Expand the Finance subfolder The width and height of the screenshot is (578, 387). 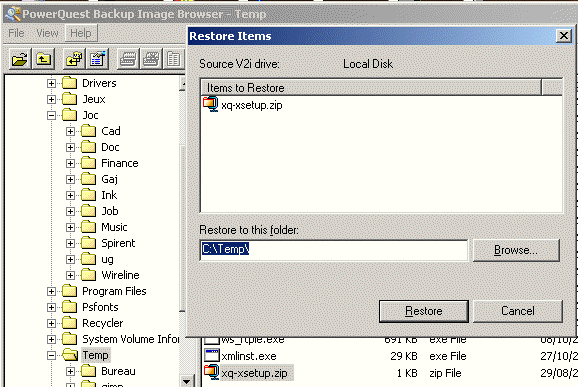pyautogui.click(x=70, y=164)
